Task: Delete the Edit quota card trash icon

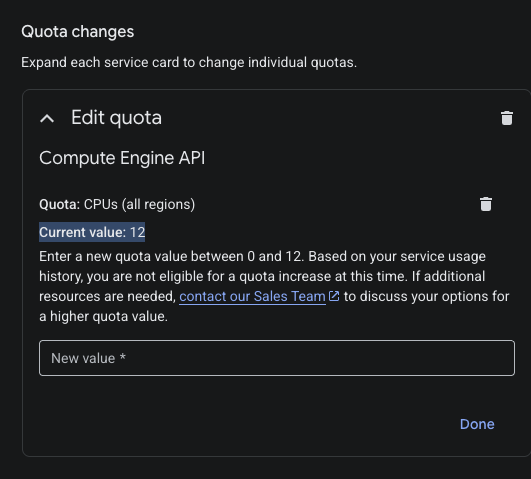Action: (507, 118)
